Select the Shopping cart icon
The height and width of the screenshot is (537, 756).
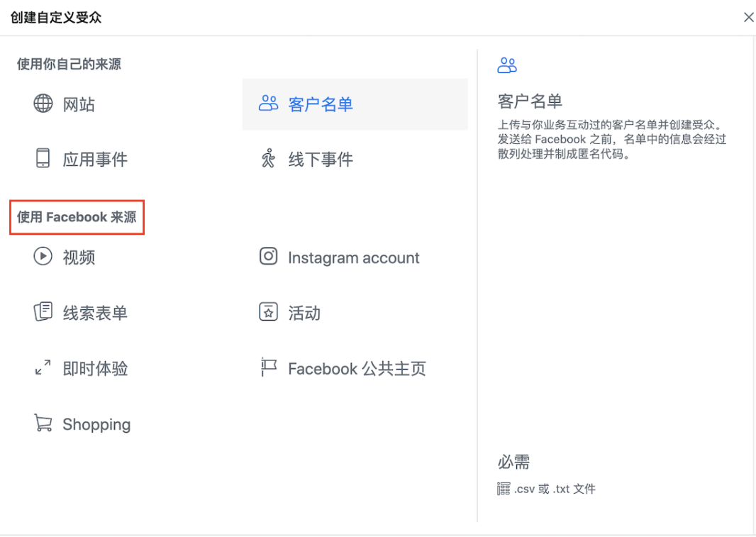[43, 423]
